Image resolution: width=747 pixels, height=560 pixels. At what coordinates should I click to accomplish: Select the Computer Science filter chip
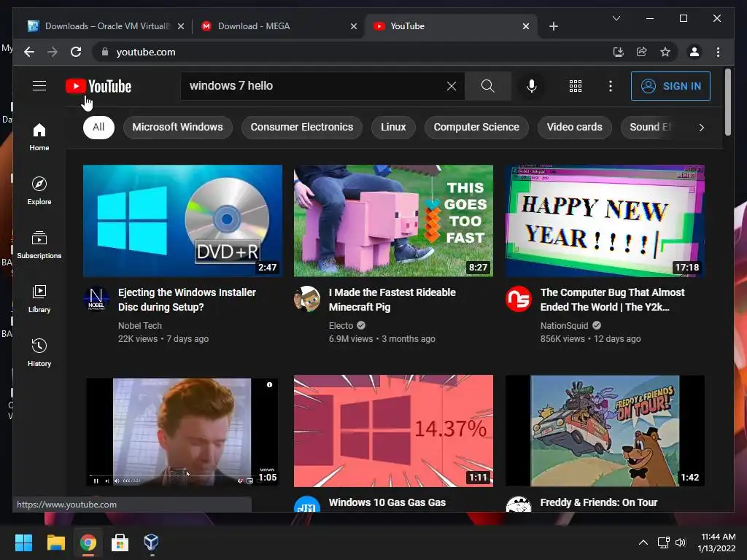click(476, 127)
